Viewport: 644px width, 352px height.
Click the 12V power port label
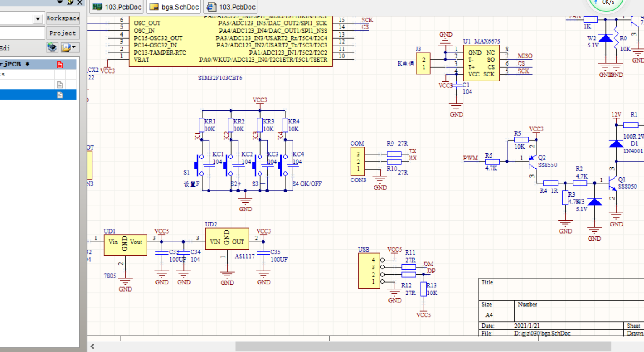click(x=616, y=115)
